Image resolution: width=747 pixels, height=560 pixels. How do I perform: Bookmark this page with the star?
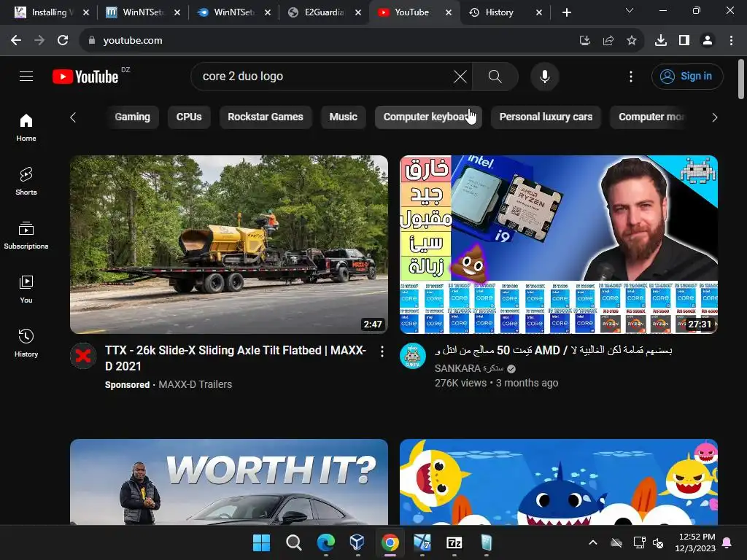click(631, 41)
